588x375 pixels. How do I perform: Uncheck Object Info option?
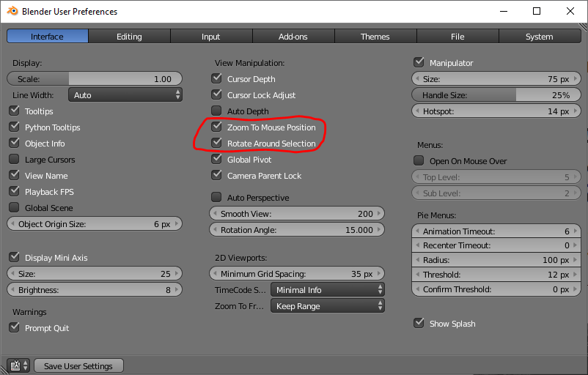(x=14, y=143)
